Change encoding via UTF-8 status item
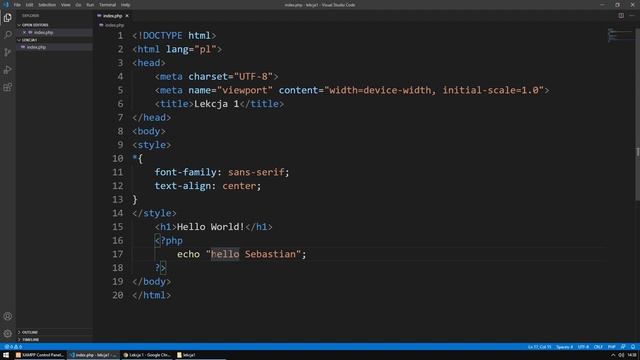Image resolution: width=640 pixels, height=360 pixels. click(583, 347)
